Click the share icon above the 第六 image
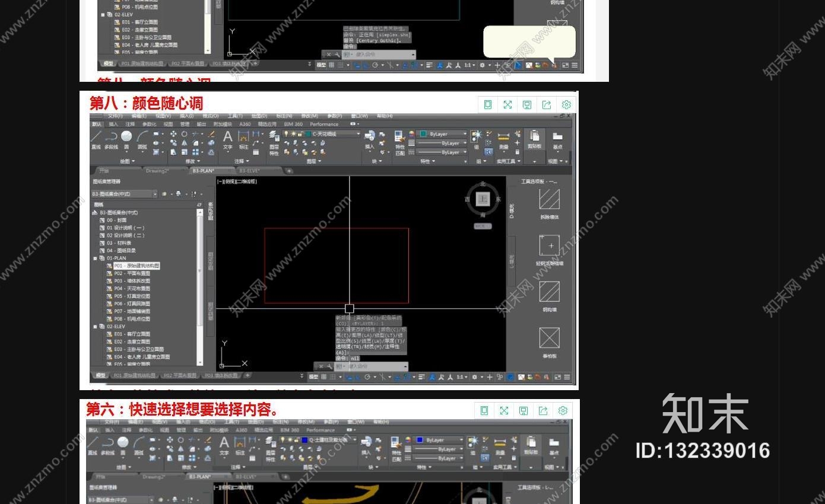 pos(543,410)
